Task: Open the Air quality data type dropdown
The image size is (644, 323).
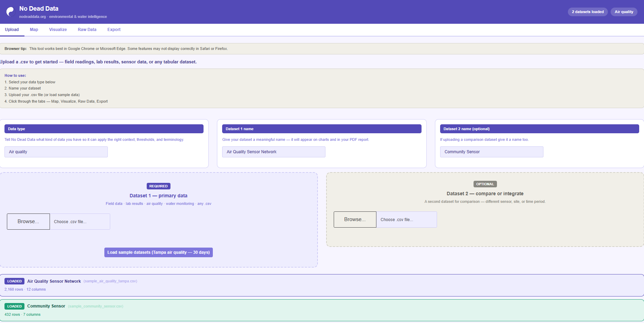Action: [x=56, y=152]
